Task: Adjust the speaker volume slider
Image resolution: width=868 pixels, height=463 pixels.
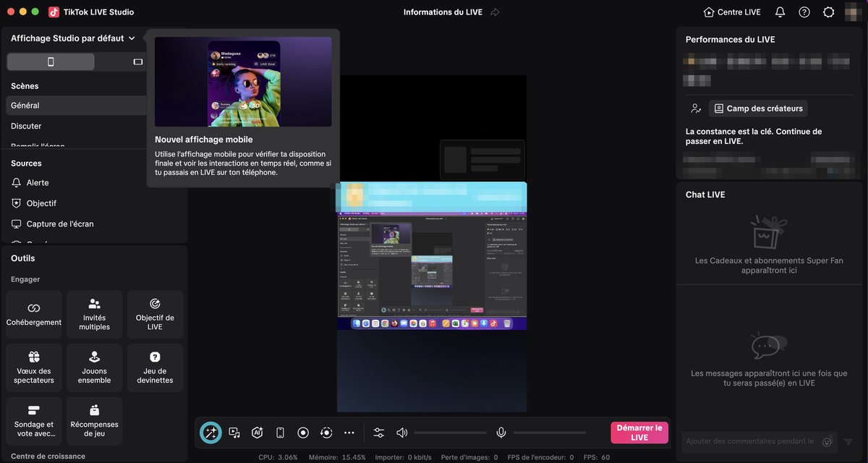Action: pyautogui.click(x=451, y=433)
